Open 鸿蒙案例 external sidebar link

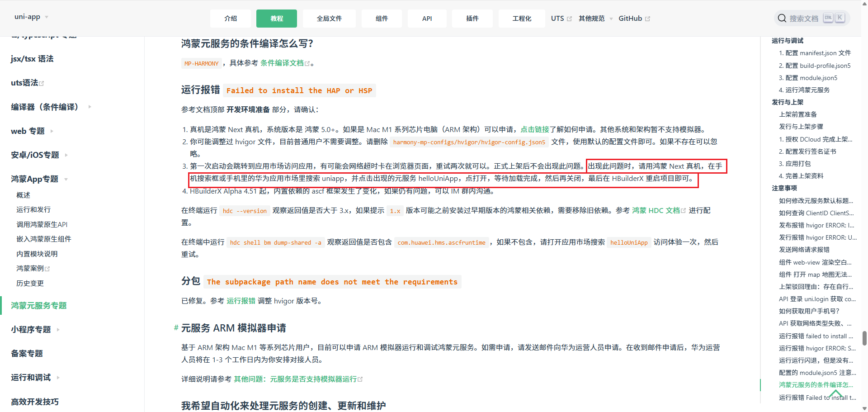tap(33, 268)
